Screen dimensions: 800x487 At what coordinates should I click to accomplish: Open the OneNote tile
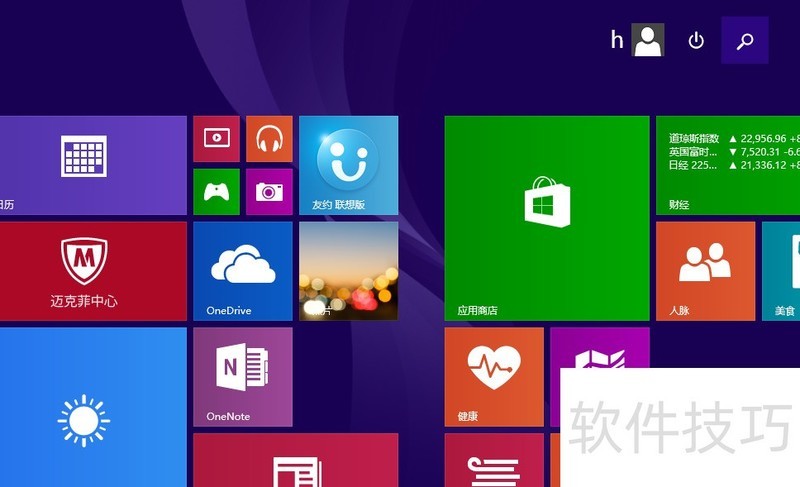tap(243, 377)
